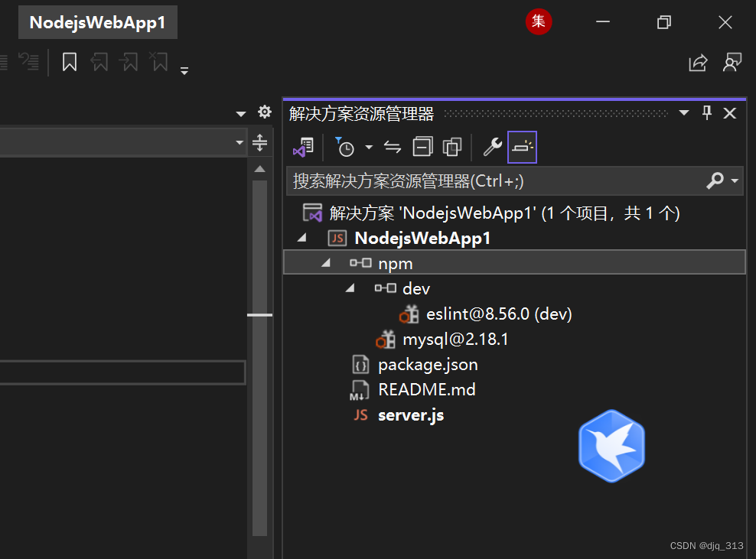Open pending changes filter dropdown arrow
The width and height of the screenshot is (756, 559).
click(369, 147)
